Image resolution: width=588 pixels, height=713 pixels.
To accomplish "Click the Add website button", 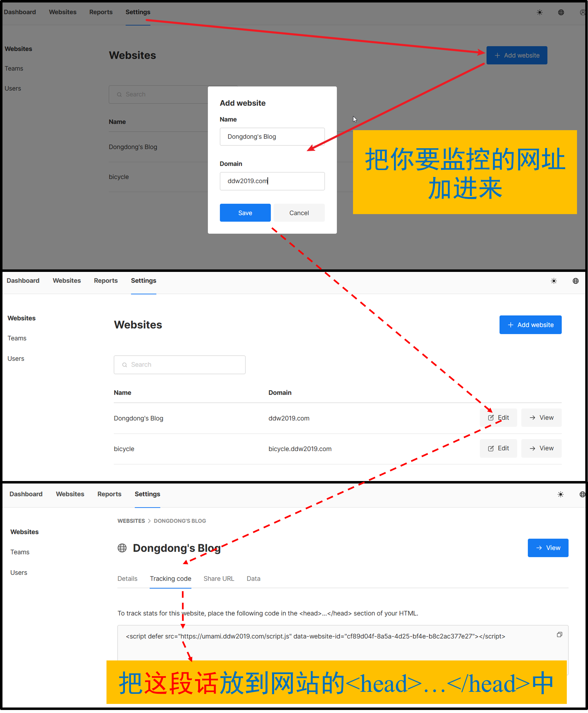I will pos(516,55).
